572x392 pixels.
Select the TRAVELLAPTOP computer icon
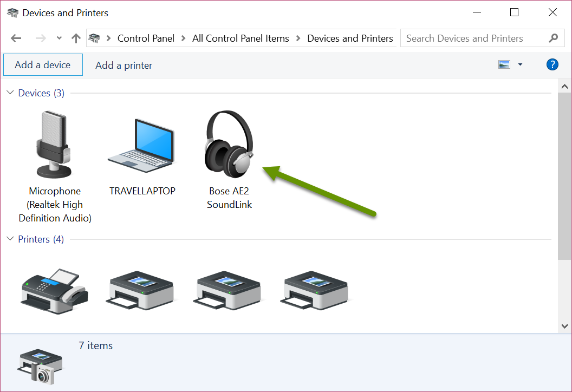pos(142,143)
